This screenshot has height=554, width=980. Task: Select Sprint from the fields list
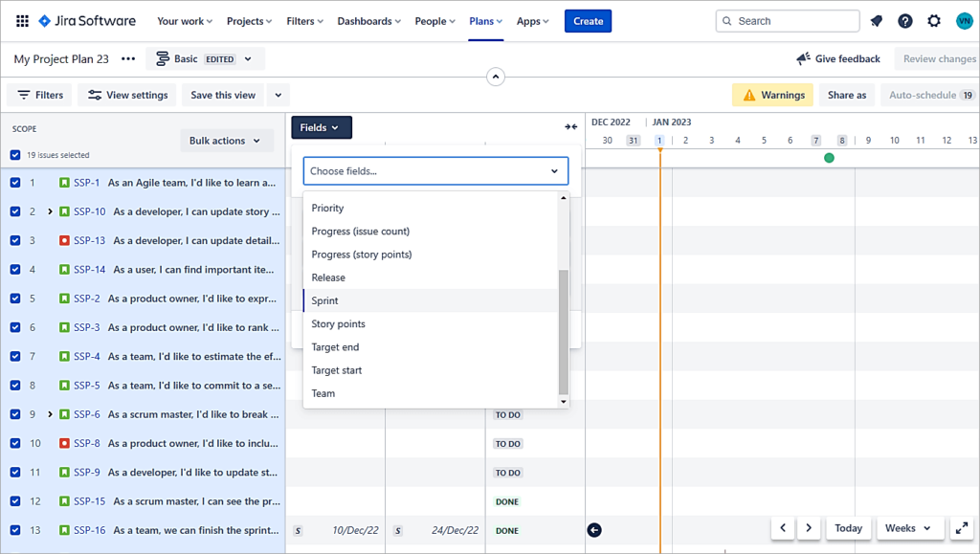[x=325, y=300]
